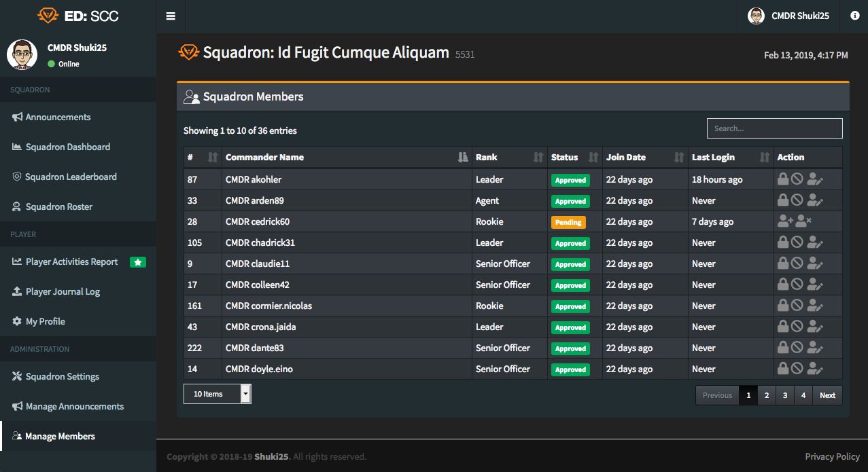The image size is (868, 472).
Task: Open Squadron Leaderboard in the sidebar
Action: [78, 177]
